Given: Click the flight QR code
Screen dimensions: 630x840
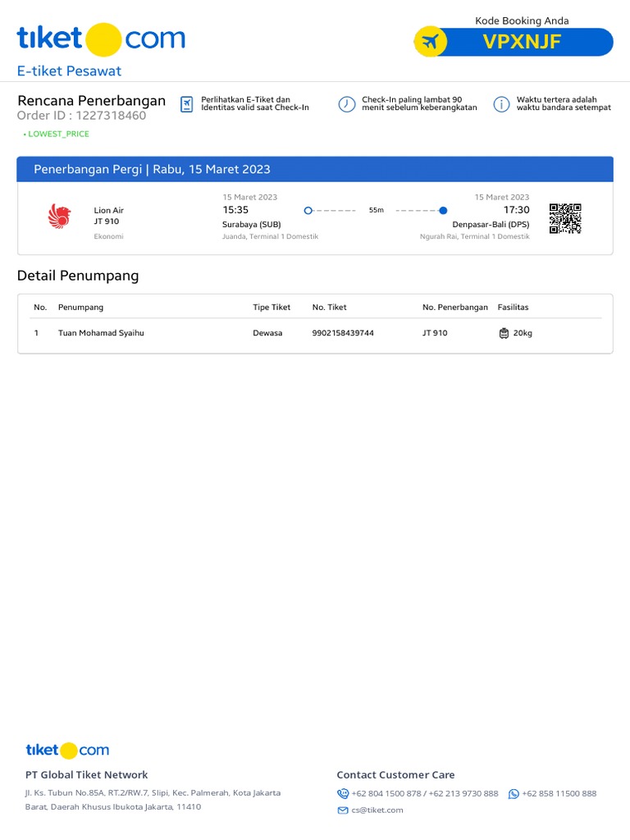Looking at the screenshot, I should 565,218.
